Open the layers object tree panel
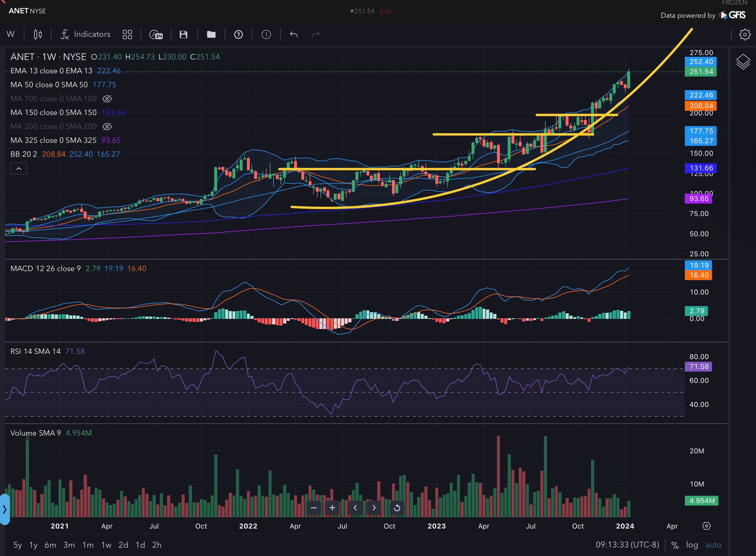The image size is (756, 556). click(743, 62)
